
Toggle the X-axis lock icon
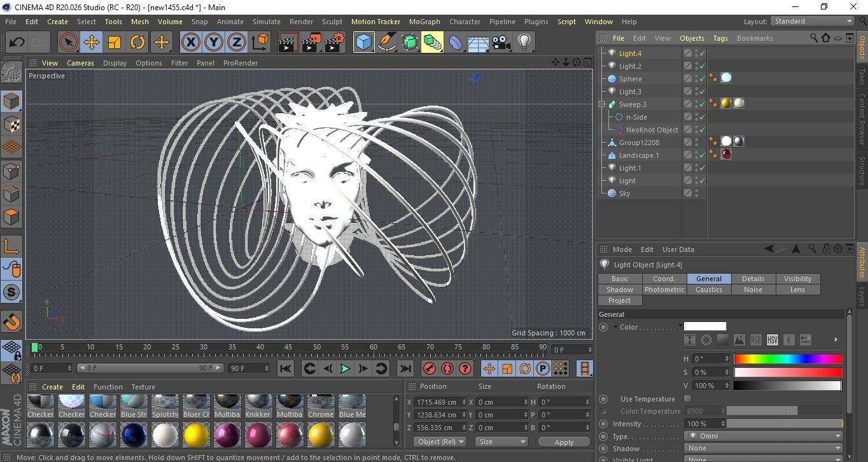190,43
